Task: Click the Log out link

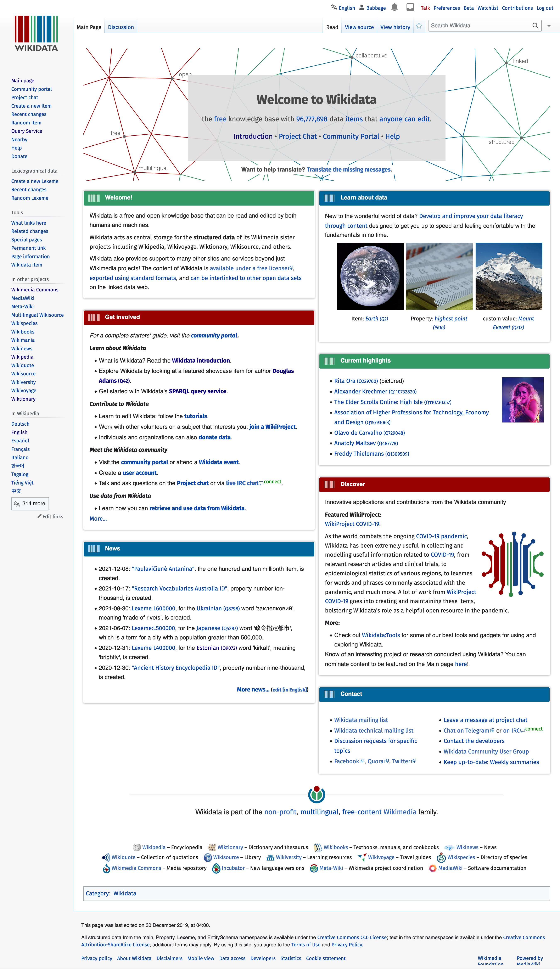Action: [545, 8]
